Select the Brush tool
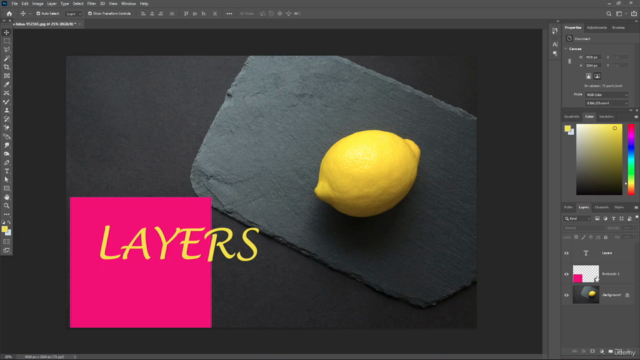 pos(7,102)
